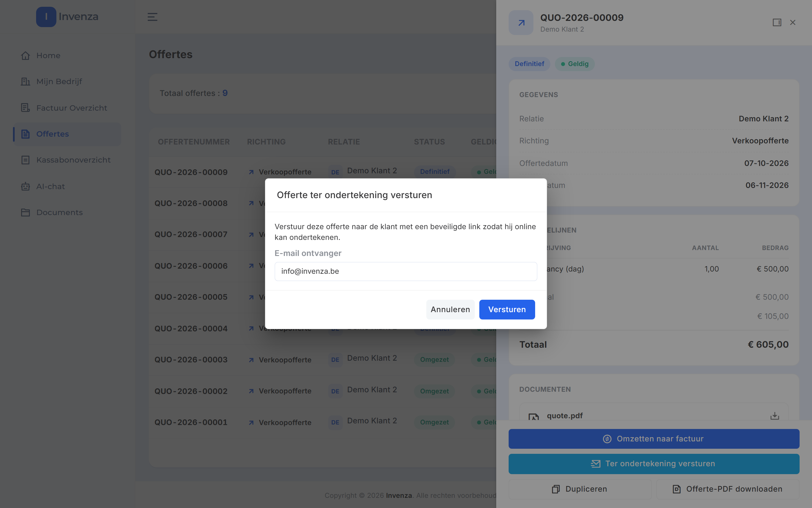Click Offerte-PDF downloaden button
The height and width of the screenshot is (508, 812).
point(727,489)
